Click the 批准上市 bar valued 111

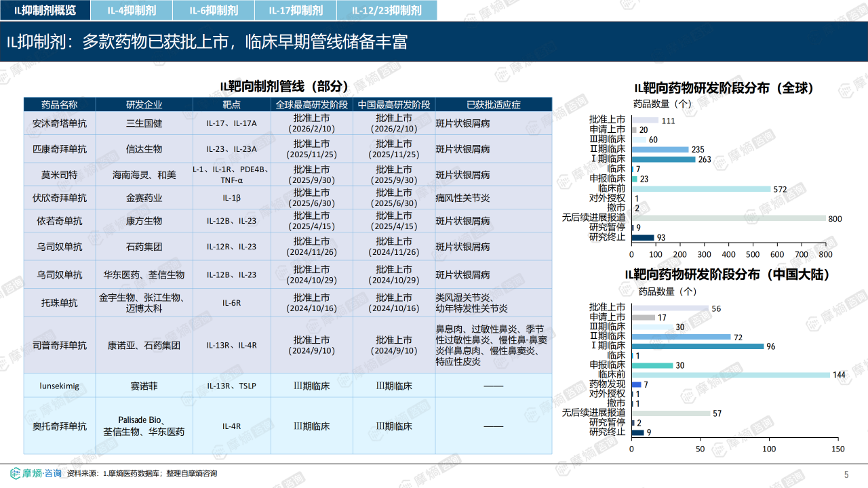coord(646,120)
